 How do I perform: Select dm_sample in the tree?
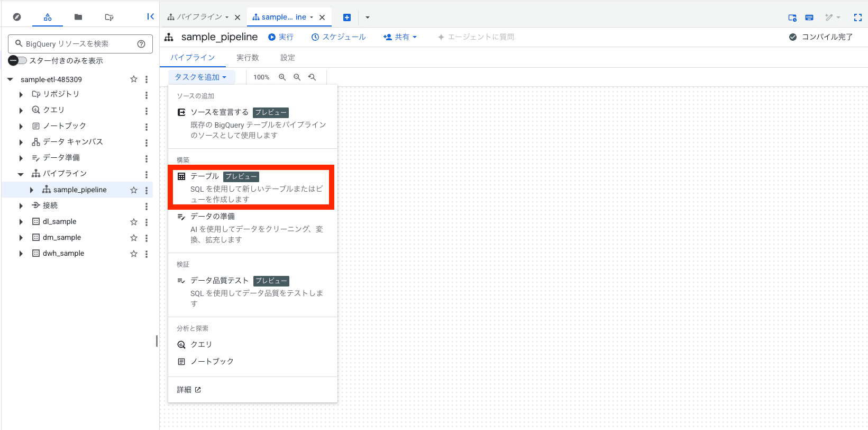coord(62,237)
